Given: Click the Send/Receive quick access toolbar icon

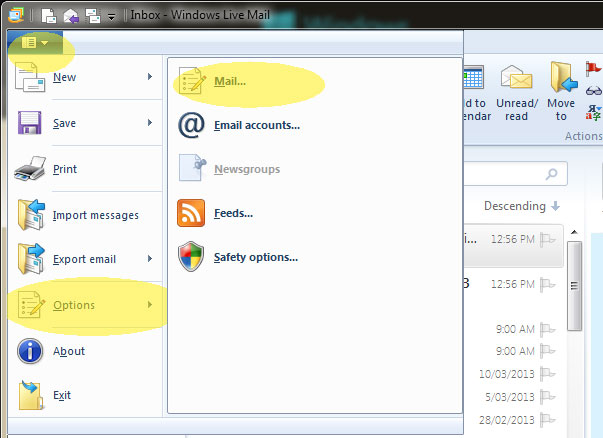Looking at the screenshot, I should pos(93,16).
